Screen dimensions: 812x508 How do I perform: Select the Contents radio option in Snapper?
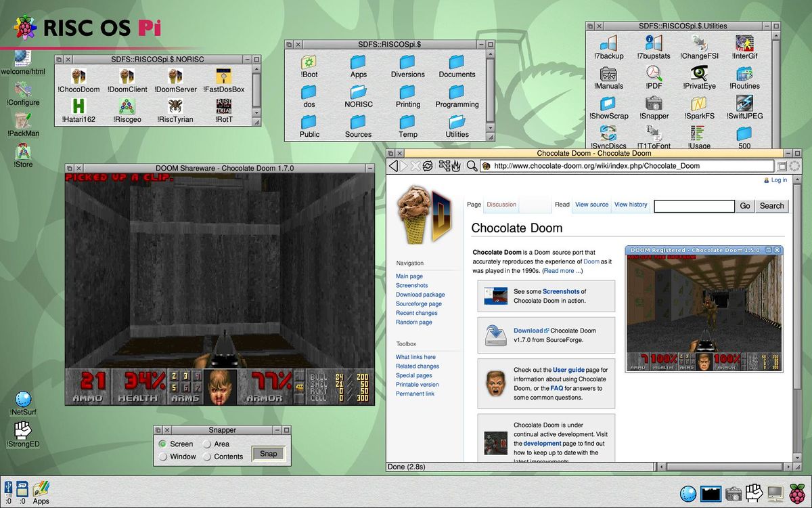tap(207, 457)
